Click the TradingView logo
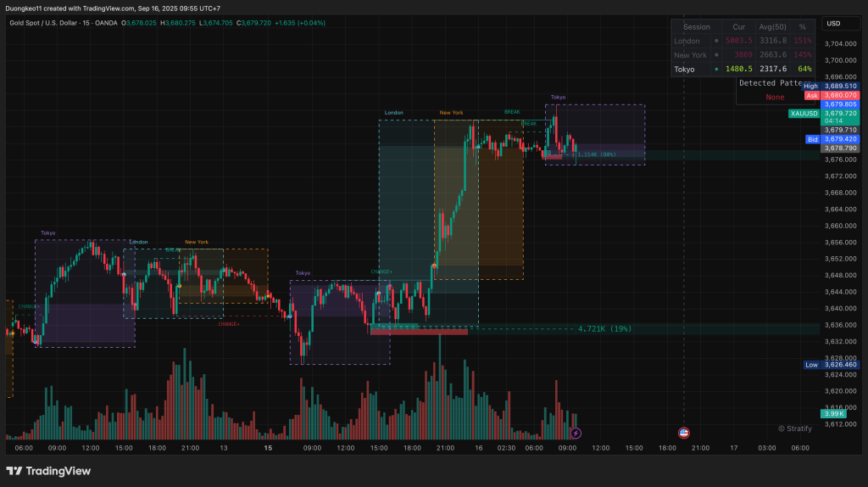 pos(48,471)
